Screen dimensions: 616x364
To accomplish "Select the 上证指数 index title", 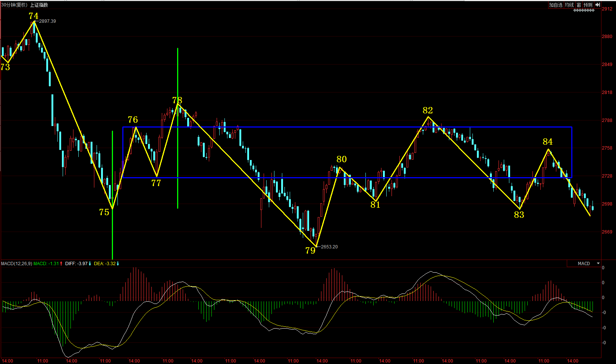I will [x=39, y=5].
